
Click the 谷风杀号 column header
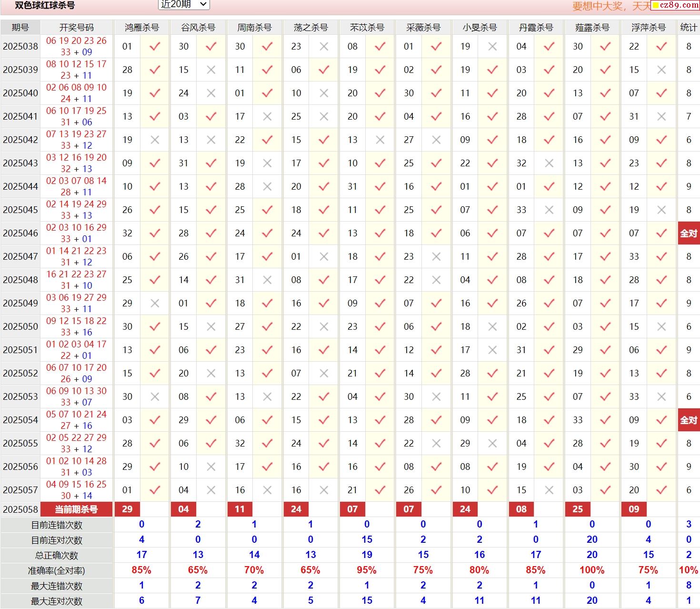[198, 28]
